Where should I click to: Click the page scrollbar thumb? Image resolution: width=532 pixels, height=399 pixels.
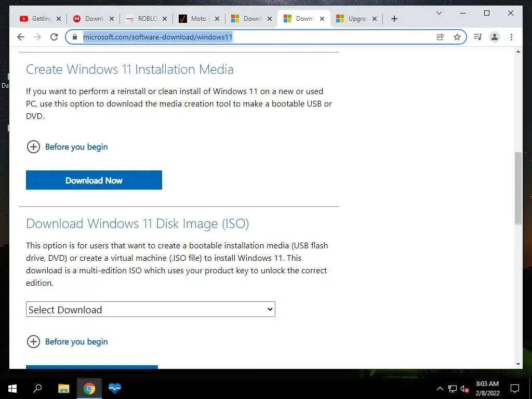click(x=518, y=188)
